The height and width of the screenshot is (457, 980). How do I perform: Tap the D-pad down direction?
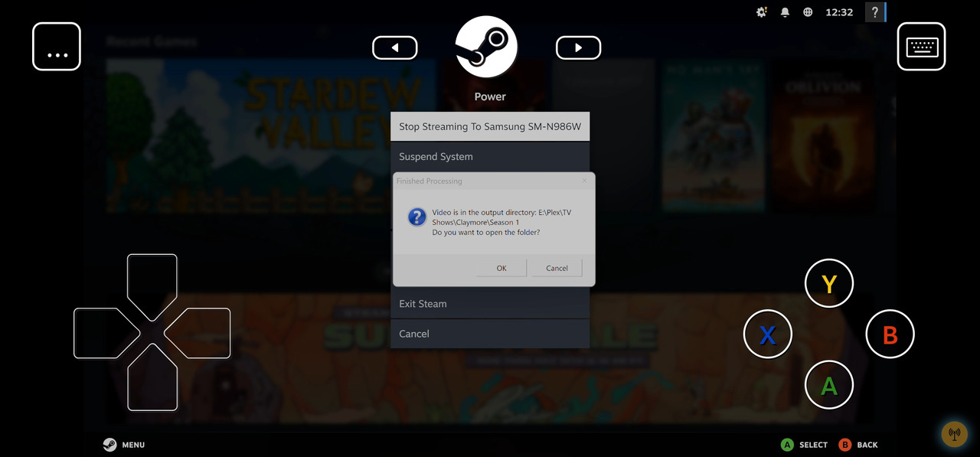pos(152,379)
